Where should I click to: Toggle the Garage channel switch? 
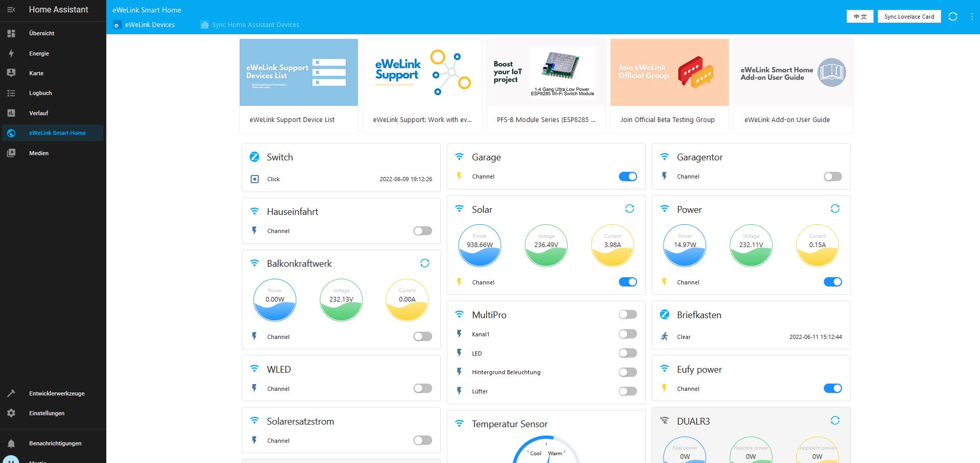628,176
